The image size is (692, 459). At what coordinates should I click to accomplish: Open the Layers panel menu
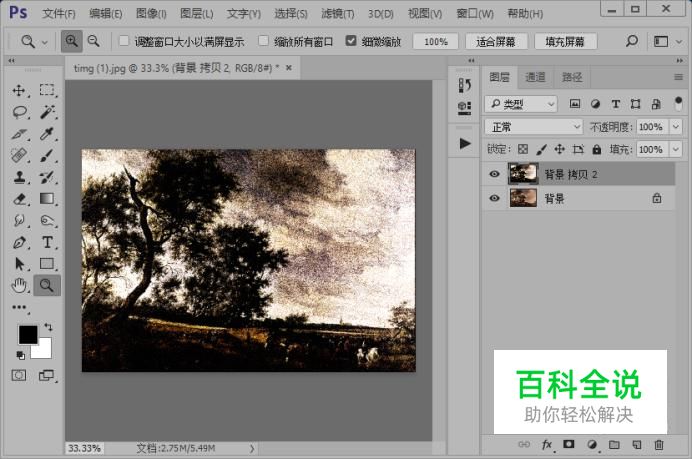tap(678, 78)
